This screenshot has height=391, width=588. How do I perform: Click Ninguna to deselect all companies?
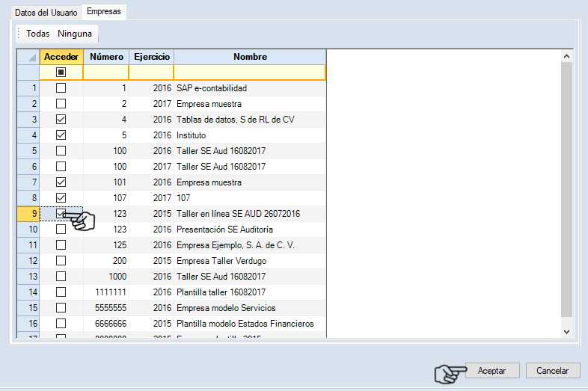75,34
